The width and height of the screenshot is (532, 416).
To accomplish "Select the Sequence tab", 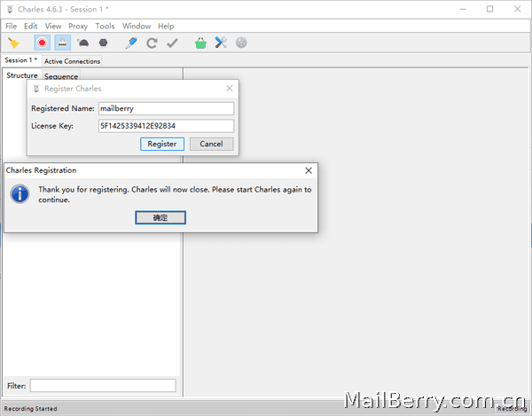I will pyautogui.click(x=61, y=76).
